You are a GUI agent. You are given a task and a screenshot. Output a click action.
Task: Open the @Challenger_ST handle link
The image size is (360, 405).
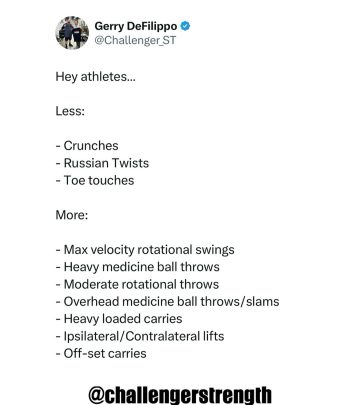(x=135, y=40)
